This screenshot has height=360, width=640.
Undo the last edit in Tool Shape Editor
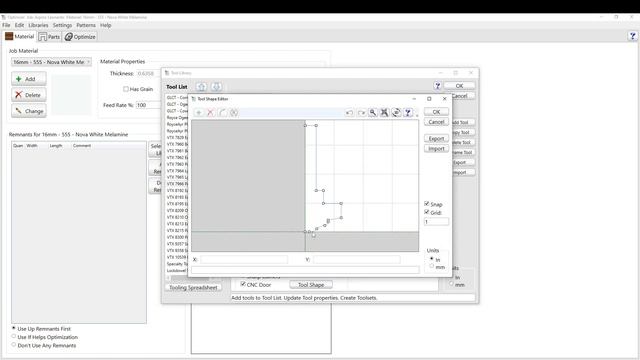[349, 113]
